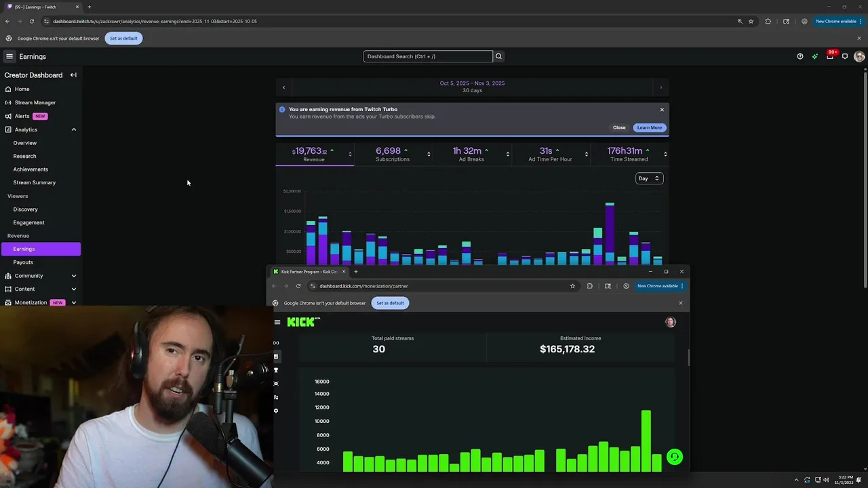Close the default browser bar in Twitch window

[859, 39]
